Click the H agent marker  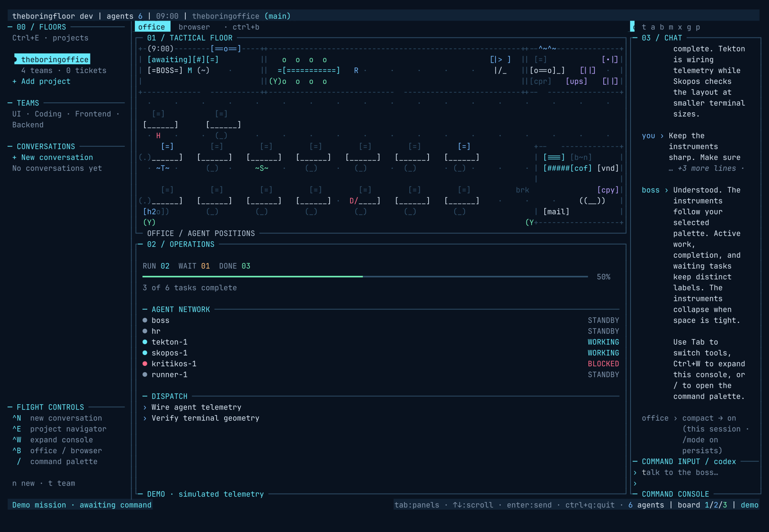click(x=158, y=136)
